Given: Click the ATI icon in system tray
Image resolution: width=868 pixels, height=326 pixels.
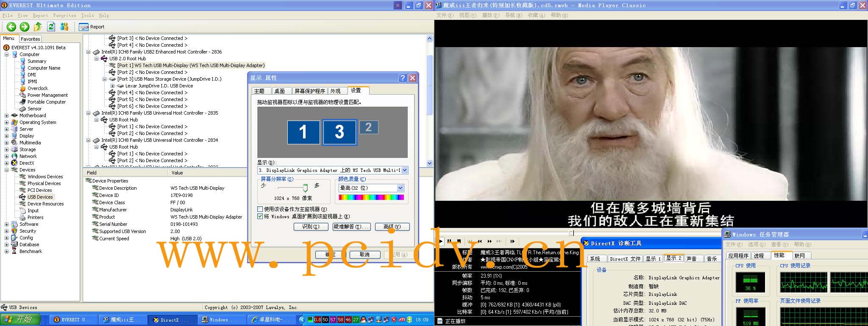Looking at the screenshot, I should tap(402, 320).
